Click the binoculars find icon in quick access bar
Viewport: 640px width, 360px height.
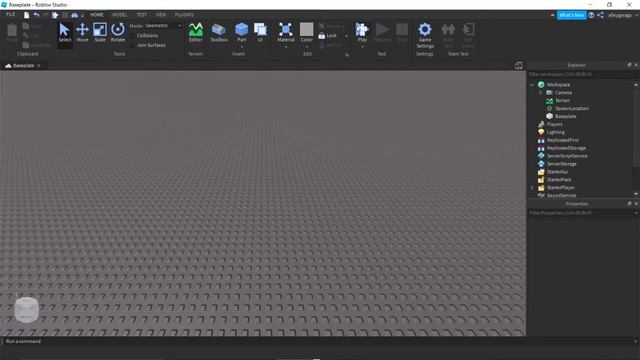[x=74, y=15]
